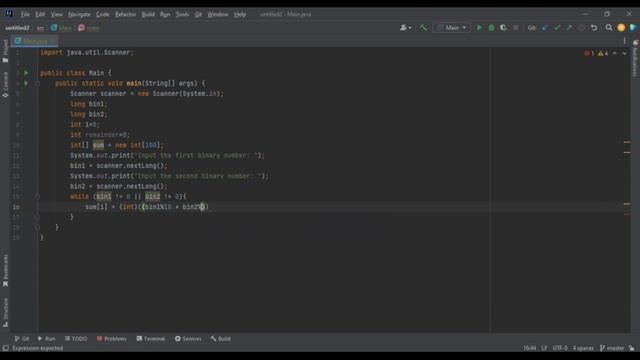Image resolution: width=640 pixels, height=360 pixels.
Task: Open the Git tool window at the bottom
Action: pos(22,339)
